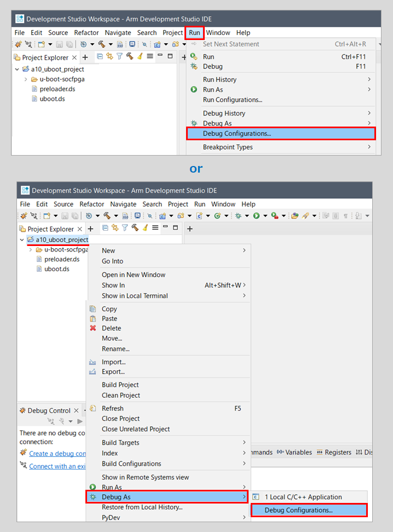Image resolution: width=393 pixels, height=532 pixels.
Task: Click the green Run toolbar button
Action: (256, 216)
